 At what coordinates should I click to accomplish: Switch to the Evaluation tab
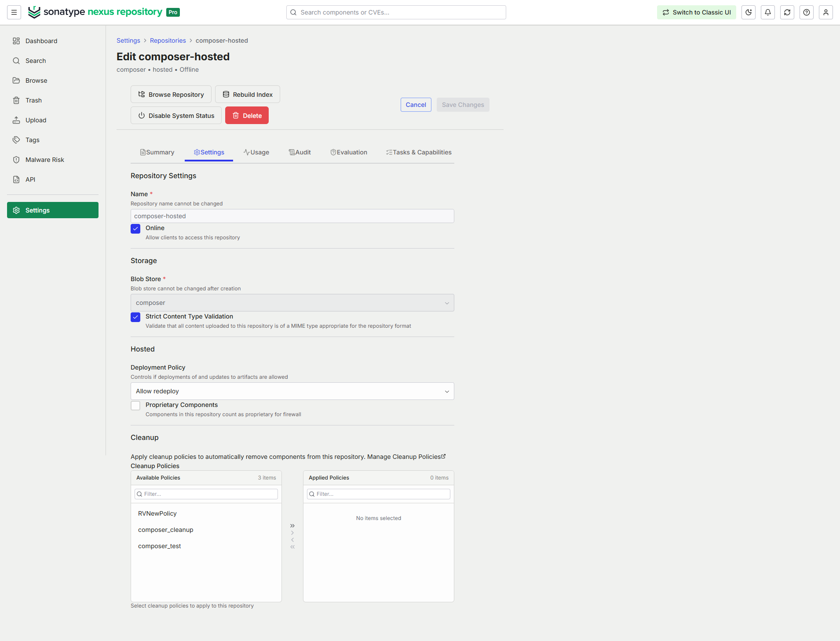pyautogui.click(x=349, y=152)
